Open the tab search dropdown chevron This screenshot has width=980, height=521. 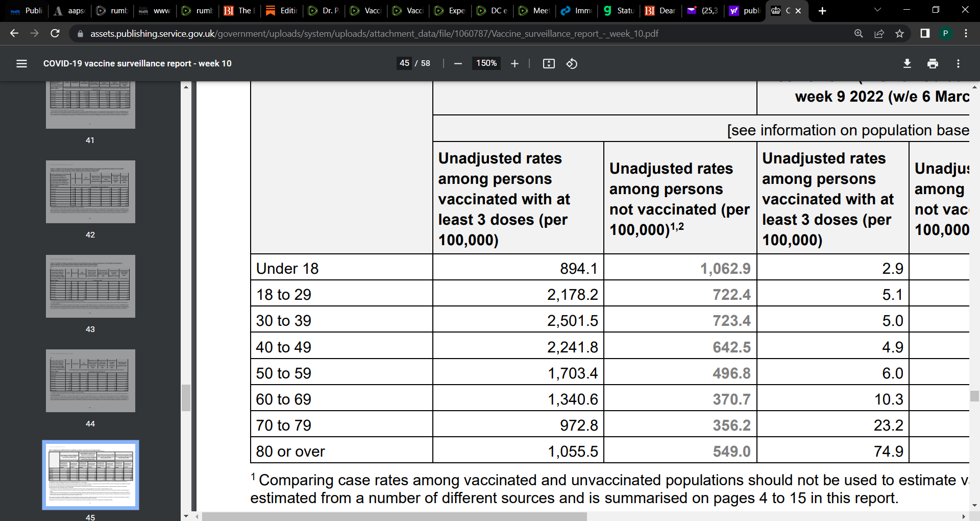click(x=877, y=10)
